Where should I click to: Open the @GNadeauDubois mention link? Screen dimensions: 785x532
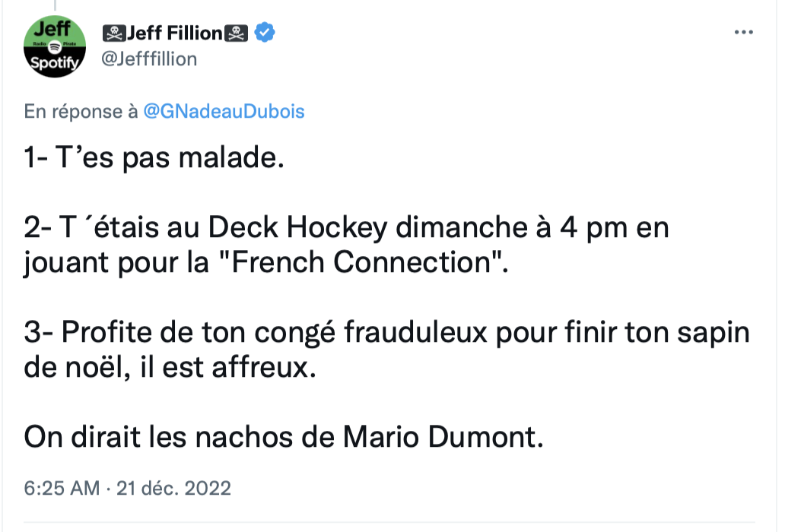(224, 111)
